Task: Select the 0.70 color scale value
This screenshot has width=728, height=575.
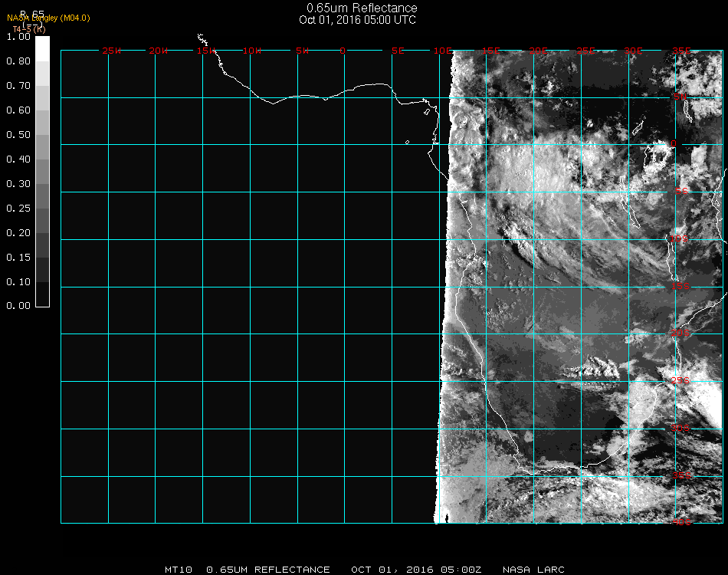Action: pos(18,85)
